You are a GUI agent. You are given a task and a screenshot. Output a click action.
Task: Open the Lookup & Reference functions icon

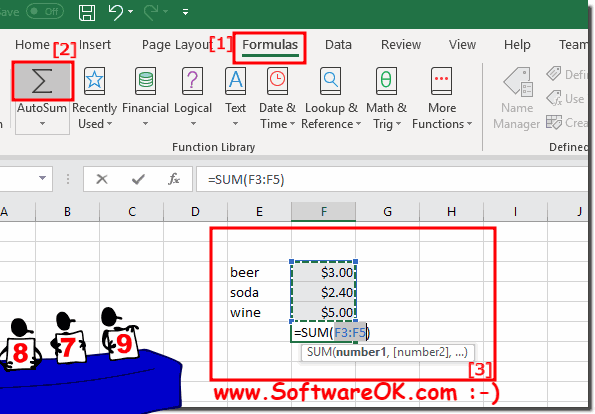click(x=330, y=81)
